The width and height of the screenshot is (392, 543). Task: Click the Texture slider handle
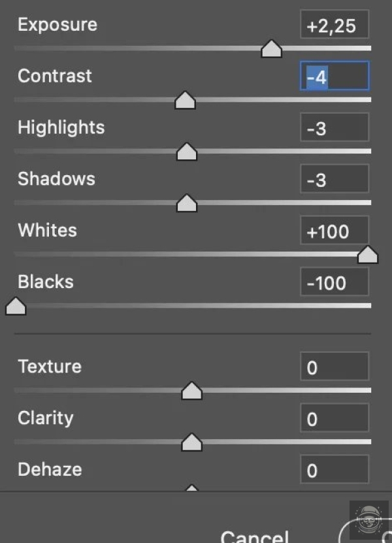click(191, 391)
